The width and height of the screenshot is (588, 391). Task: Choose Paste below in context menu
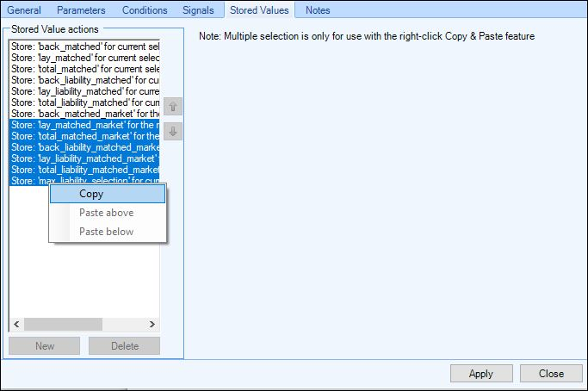click(108, 232)
